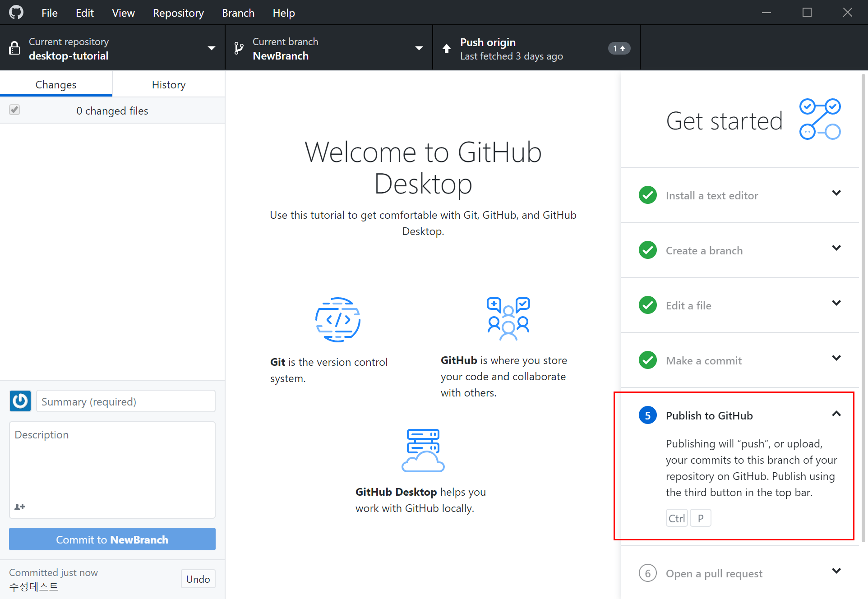Click the 'Open a pull request' step title

point(714,573)
